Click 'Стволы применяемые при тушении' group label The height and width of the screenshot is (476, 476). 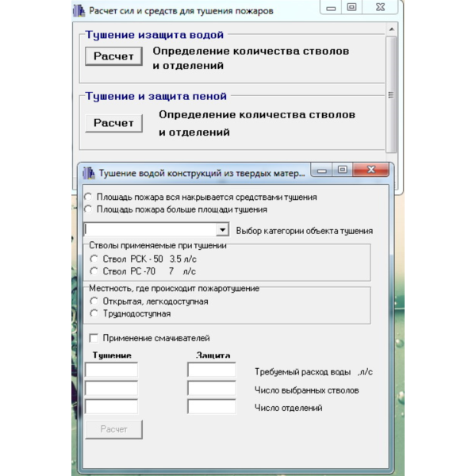(158, 245)
